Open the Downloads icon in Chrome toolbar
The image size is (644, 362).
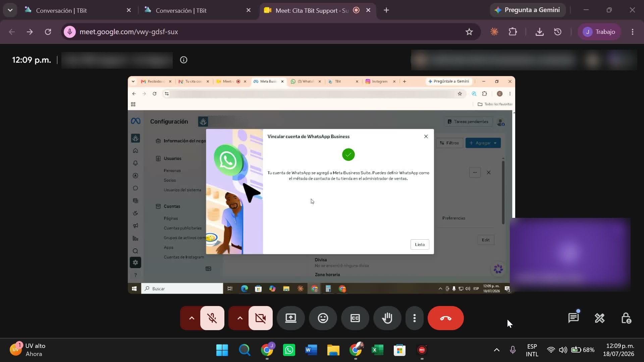pos(539,32)
